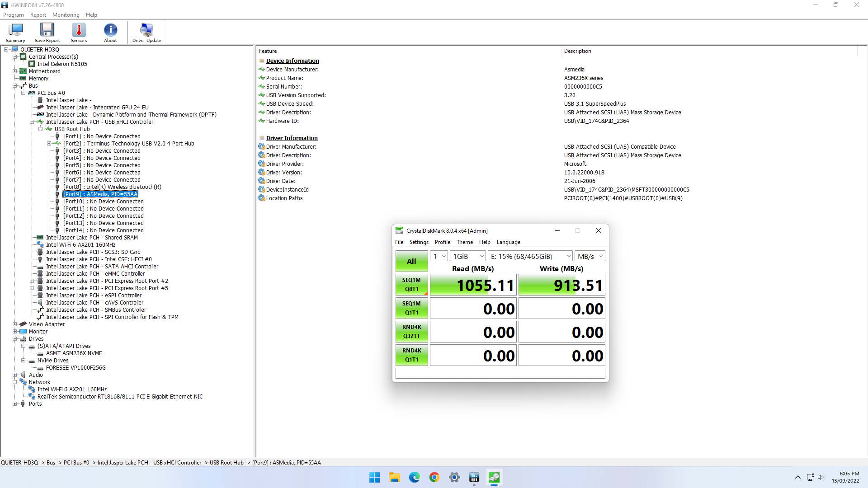
Task: Collapse the PCI Bus #0 node
Action: (23, 93)
